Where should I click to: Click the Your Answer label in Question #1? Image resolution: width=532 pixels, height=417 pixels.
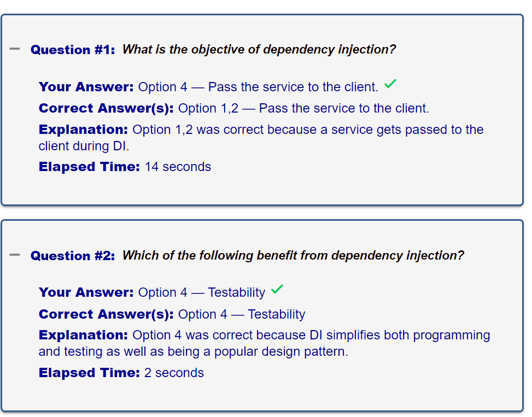tap(86, 87)
